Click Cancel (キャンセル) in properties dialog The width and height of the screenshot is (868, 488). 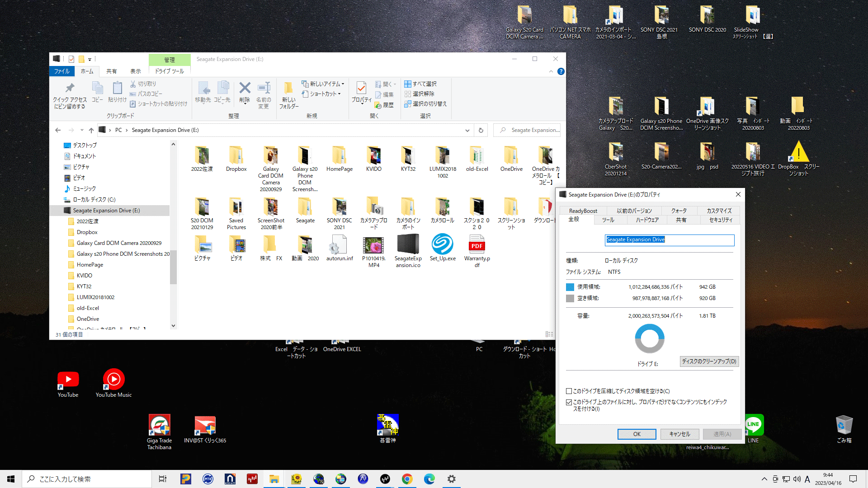click(x=680, y=434)
